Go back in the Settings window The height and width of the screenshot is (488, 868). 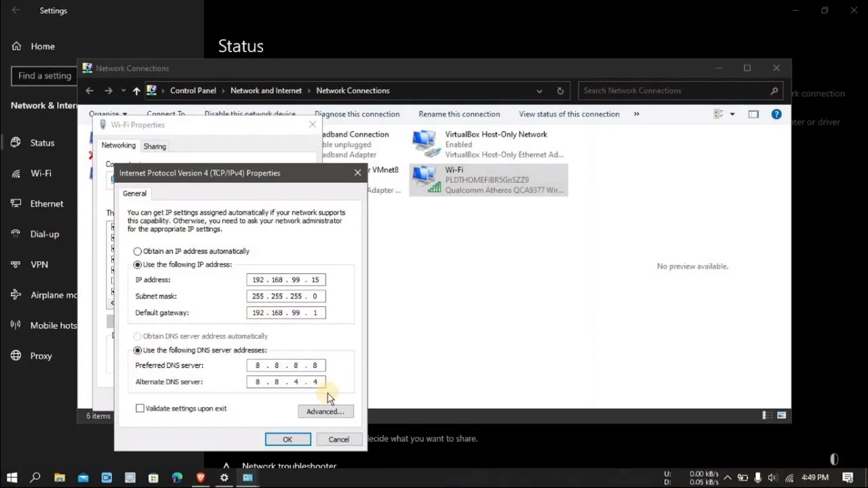point(16,11)
